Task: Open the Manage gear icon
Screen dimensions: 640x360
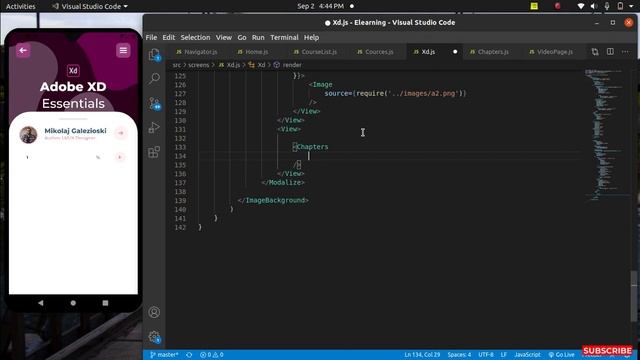Action: (x=154, y=337)
